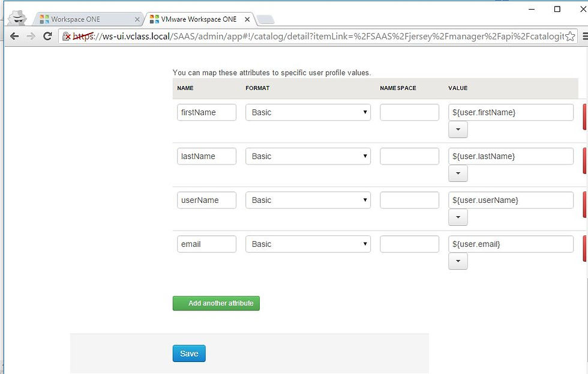Open the Chrome menu icon
This screenshot has height=374, width=588.
585,36
